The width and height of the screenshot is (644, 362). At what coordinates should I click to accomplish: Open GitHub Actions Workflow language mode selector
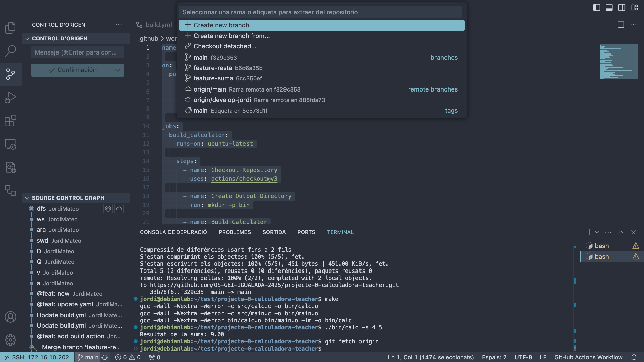coord(588,357)
